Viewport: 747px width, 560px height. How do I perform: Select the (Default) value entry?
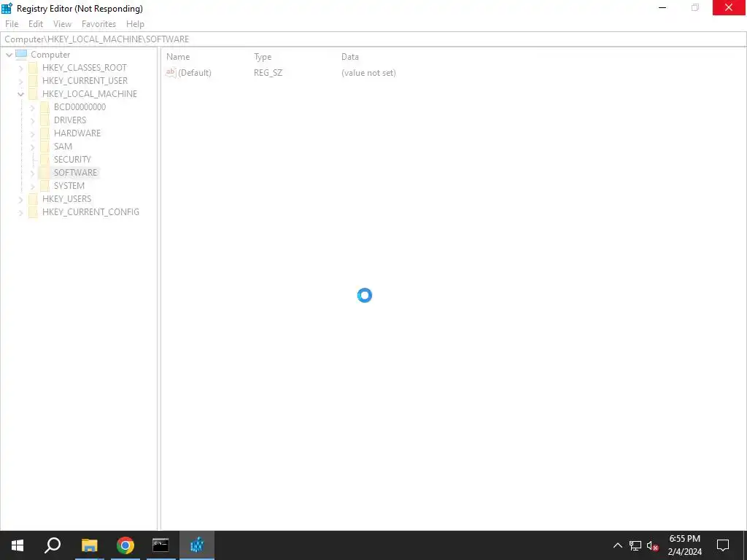click(x=194, y=73)
